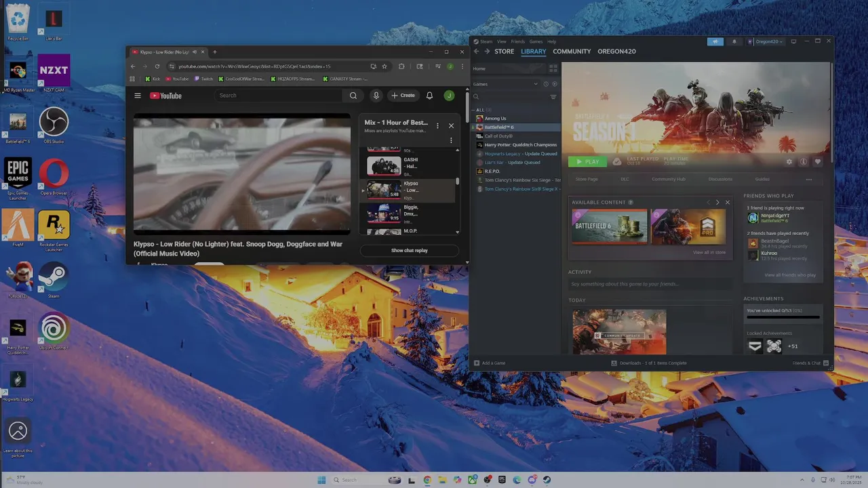Open the Battlefield 6 manage gear icon
This screenshot has width=868, height=488.
pyautogui.click(x=789, y=162)
